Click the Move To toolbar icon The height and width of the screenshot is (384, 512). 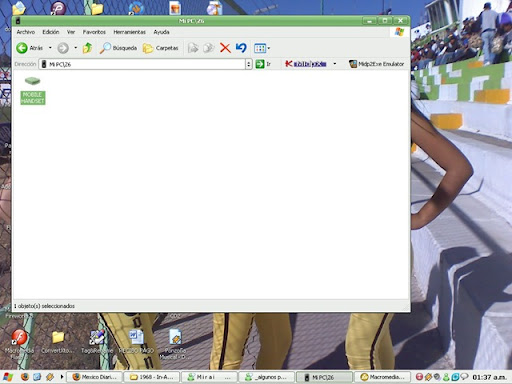click(193, 48)
